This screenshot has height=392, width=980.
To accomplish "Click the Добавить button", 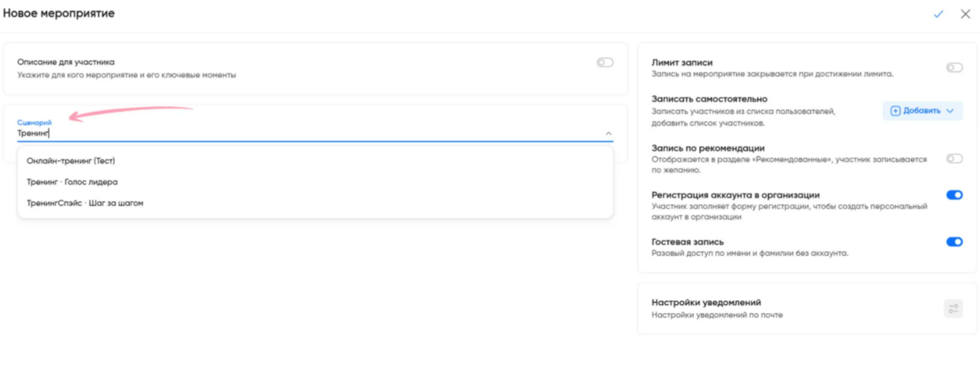I will [921, 111].
